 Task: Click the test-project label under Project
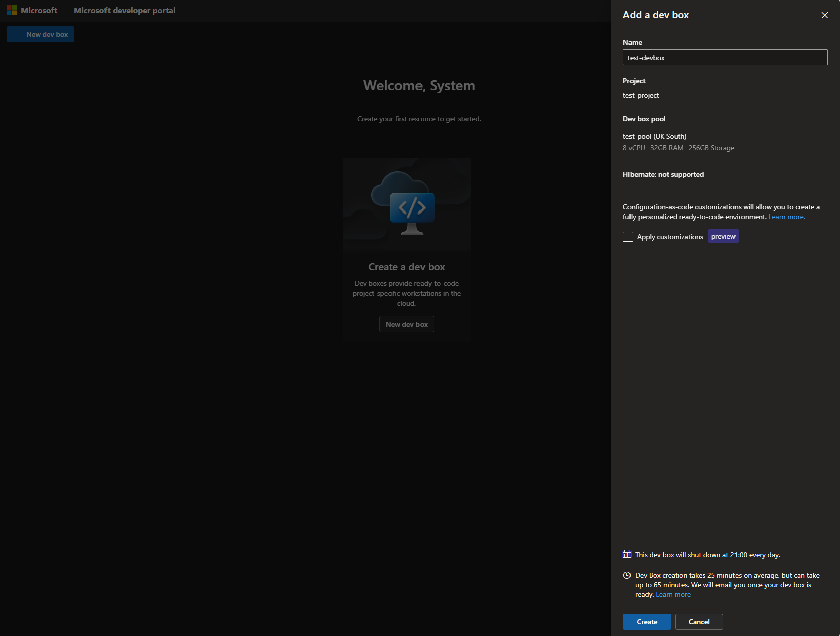641,95
